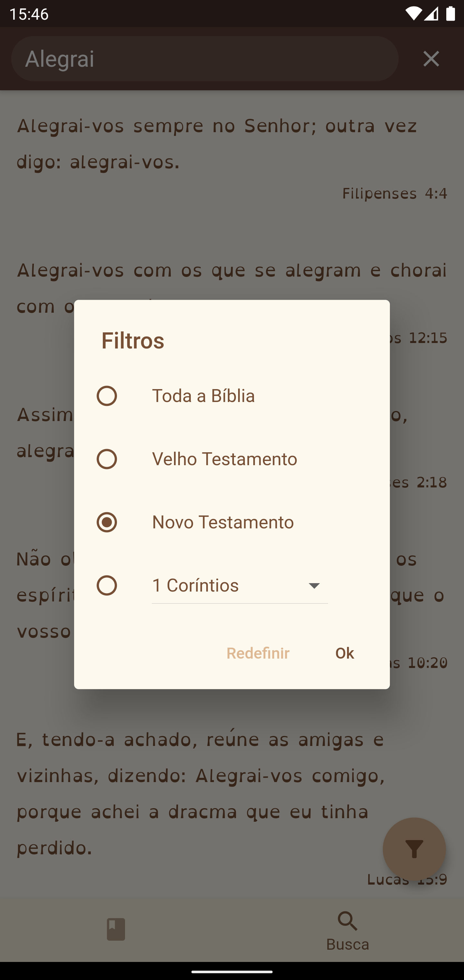Image resolution: width=464 pixels, height=980 pixels.
Task: Choose the Velho Testamento radio option
Action: pos(107,459)
